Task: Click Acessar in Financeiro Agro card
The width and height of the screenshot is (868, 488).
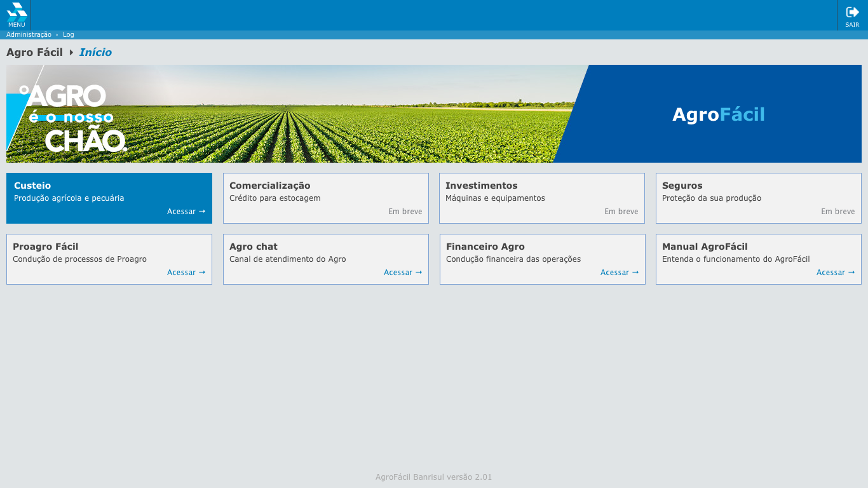Action: pyautogui.click(x=620, y=273)
